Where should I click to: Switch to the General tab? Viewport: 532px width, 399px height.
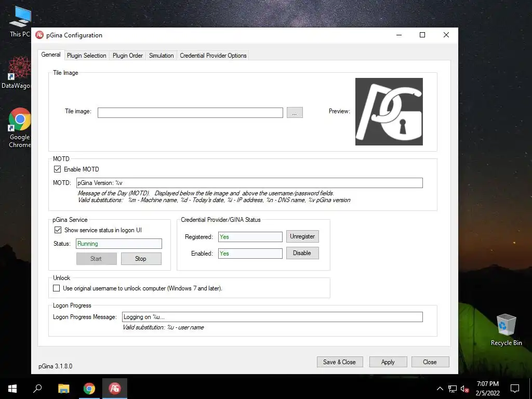51,55
